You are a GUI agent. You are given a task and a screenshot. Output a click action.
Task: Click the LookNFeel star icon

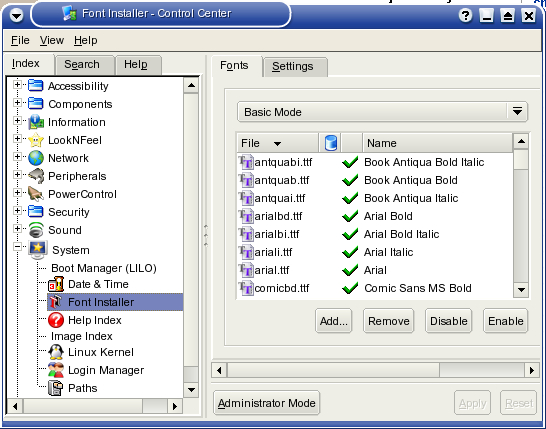tap(36, 140)
